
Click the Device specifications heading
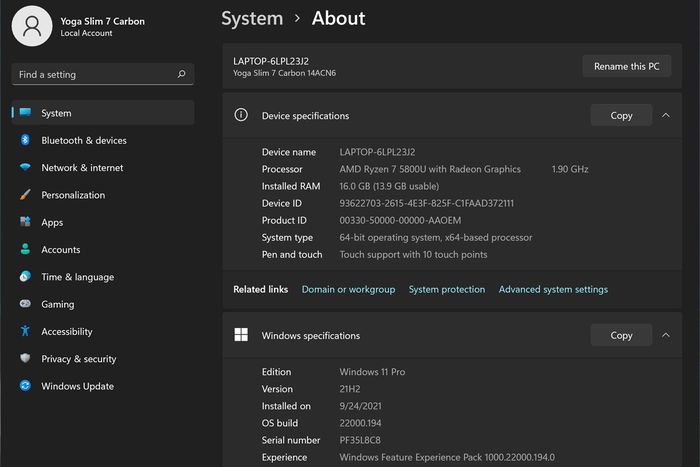[x=305, y=116]
